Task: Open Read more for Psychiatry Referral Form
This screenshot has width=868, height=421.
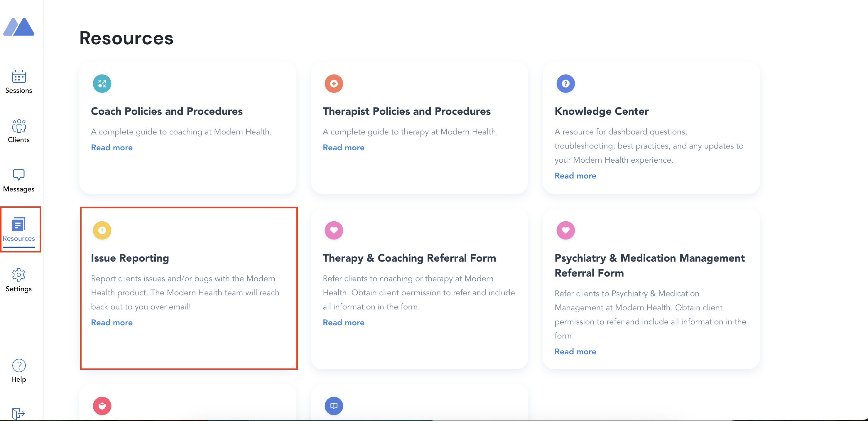Action: point(575,351)
